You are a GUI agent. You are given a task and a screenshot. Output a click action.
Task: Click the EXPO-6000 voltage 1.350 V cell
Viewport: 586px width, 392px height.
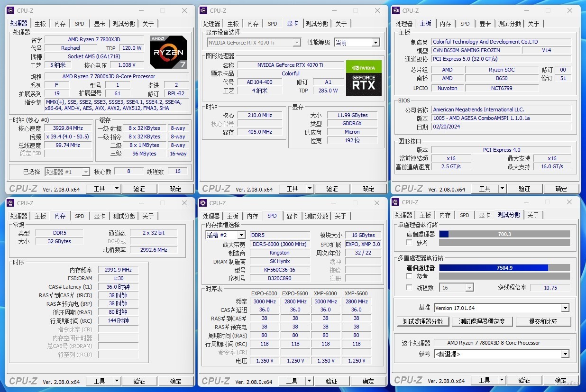pyautogui.click(x=265, y=361)
